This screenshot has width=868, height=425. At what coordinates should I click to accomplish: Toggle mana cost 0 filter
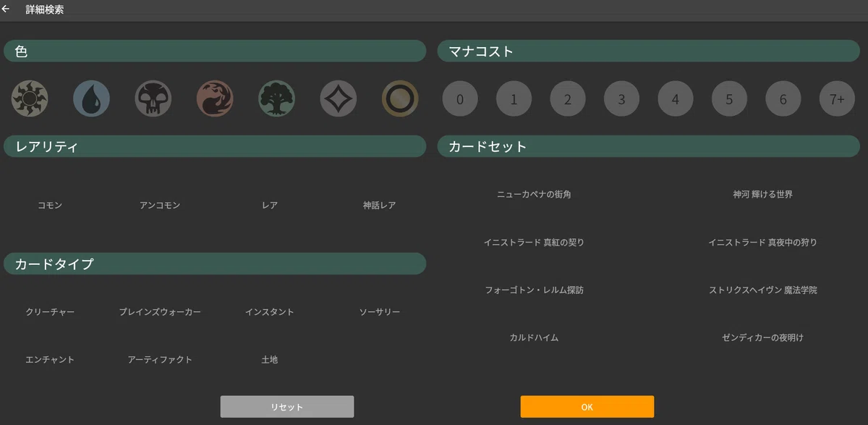tap(460, 98)
